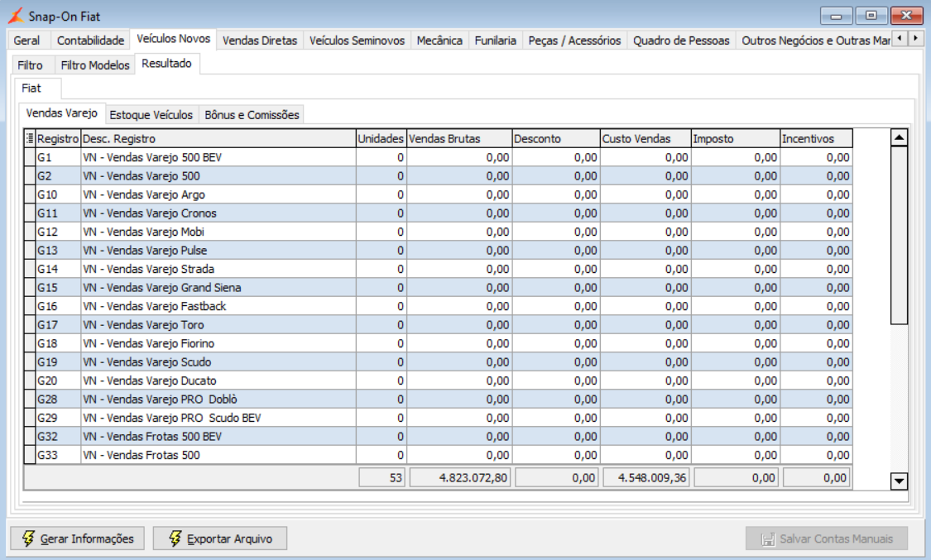Select the Veículos Novos tab

174,39
